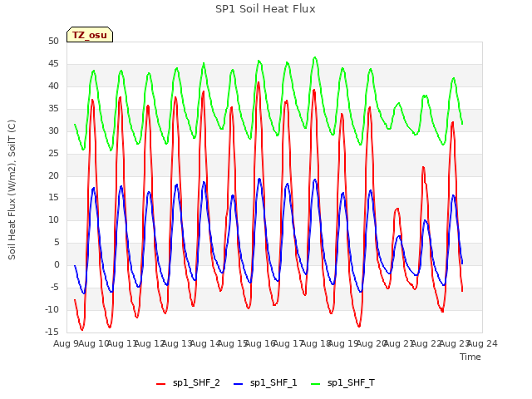Click the green sp1_SHF_T legend swatch
Screen dimensions: 532x399
tap(316, 384)
